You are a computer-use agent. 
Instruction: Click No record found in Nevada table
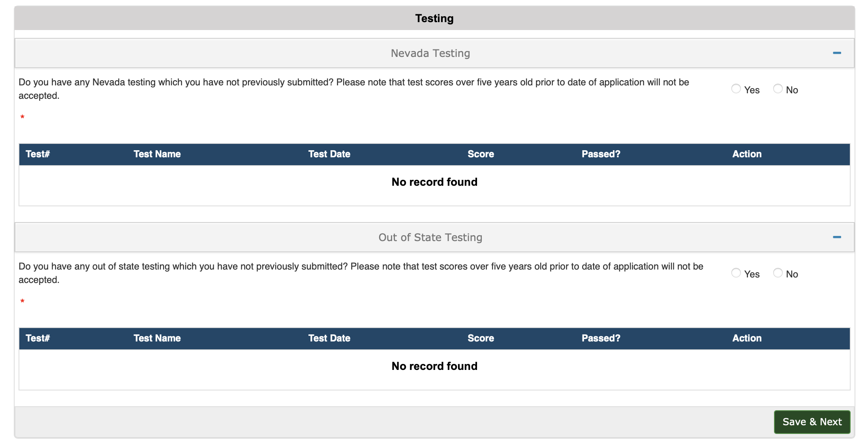(x=434, y=182)
